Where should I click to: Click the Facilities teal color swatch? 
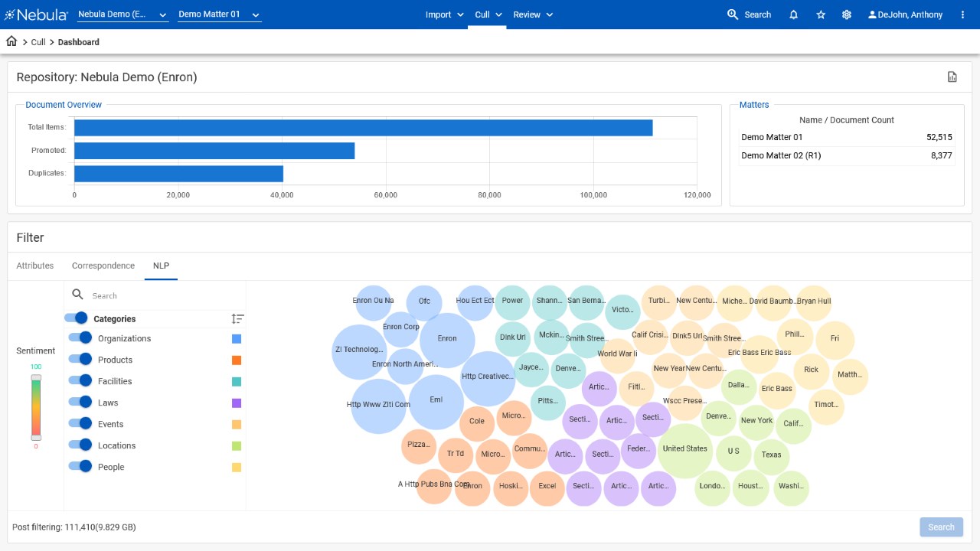[x=237, y=381]
